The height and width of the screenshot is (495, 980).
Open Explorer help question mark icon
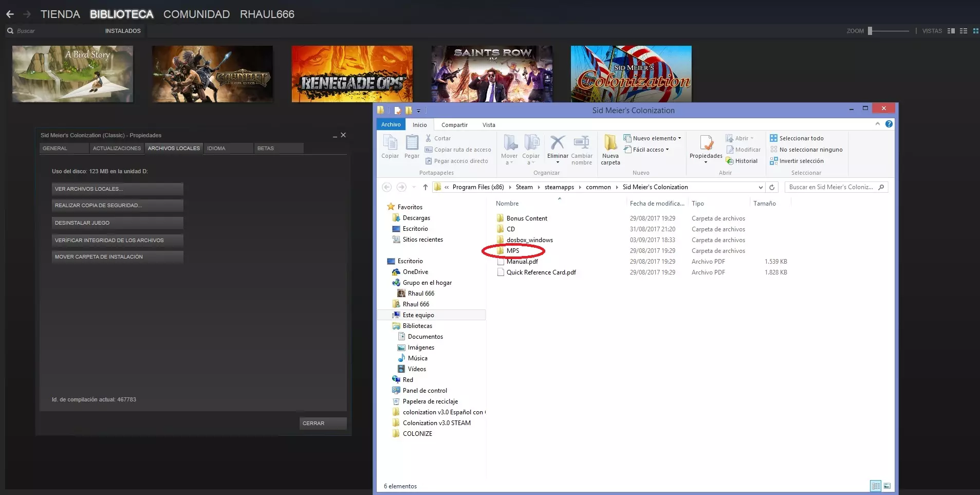click(x=889, y=124)
